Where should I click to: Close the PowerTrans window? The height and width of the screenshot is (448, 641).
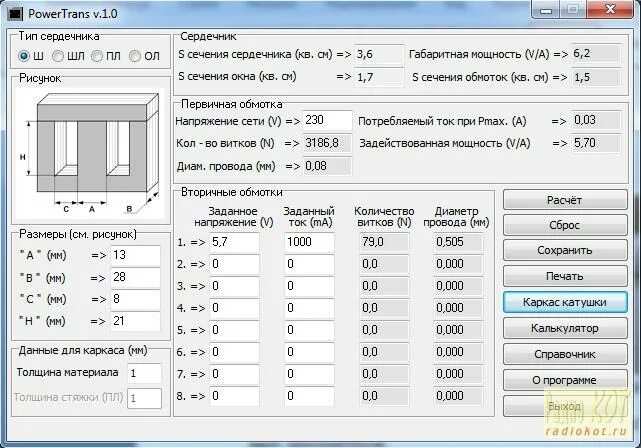click(x=611, y=10)
